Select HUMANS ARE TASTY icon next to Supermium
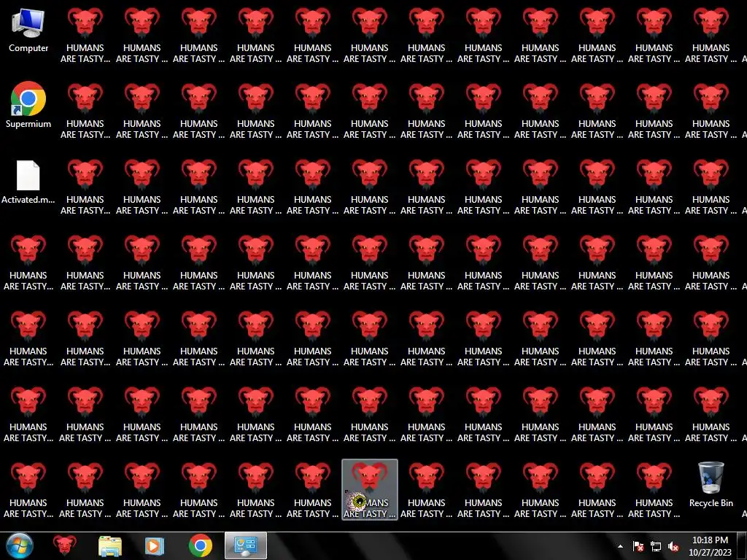Image resolution: width=747 pixels, height=560 pixels. [x=85, y=111]
